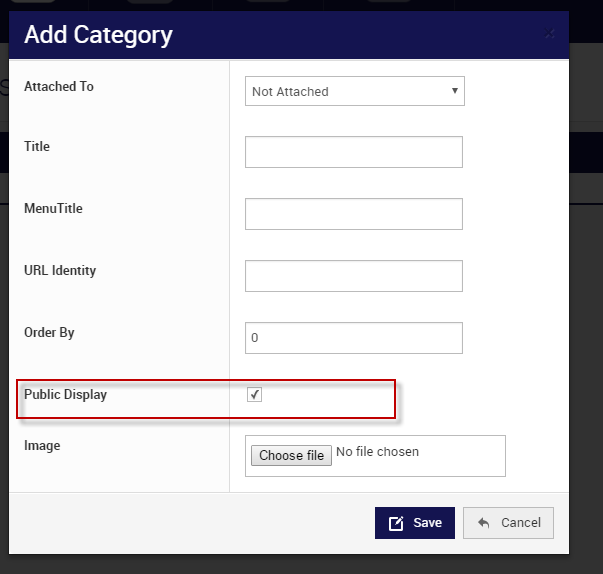Click the Order By label
603x574 pixels.
[49, 333]
